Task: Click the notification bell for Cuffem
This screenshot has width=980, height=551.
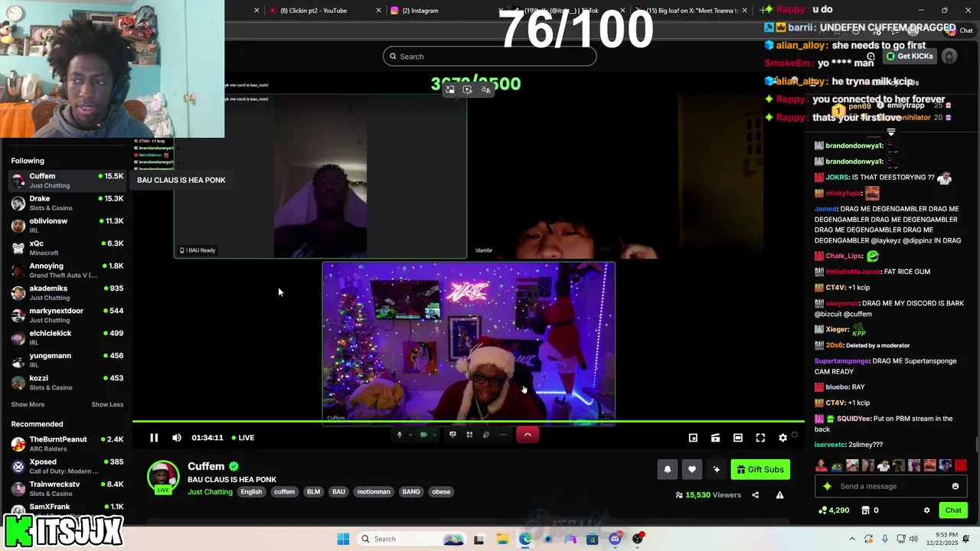Action: 668,470
